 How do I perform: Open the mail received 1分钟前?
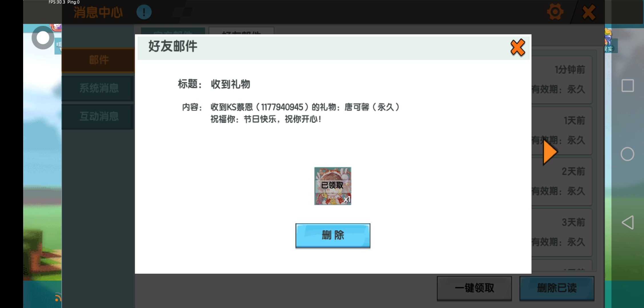pos(561,80)
